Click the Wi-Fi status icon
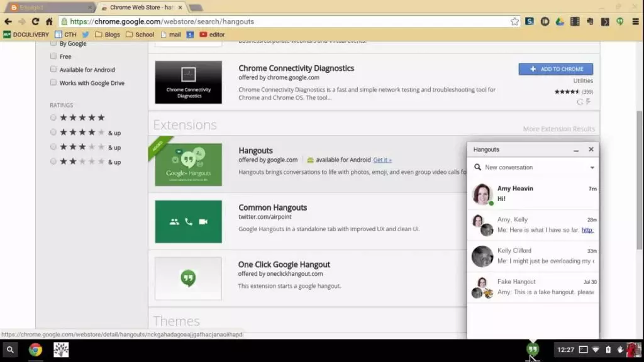 (596, 349)
